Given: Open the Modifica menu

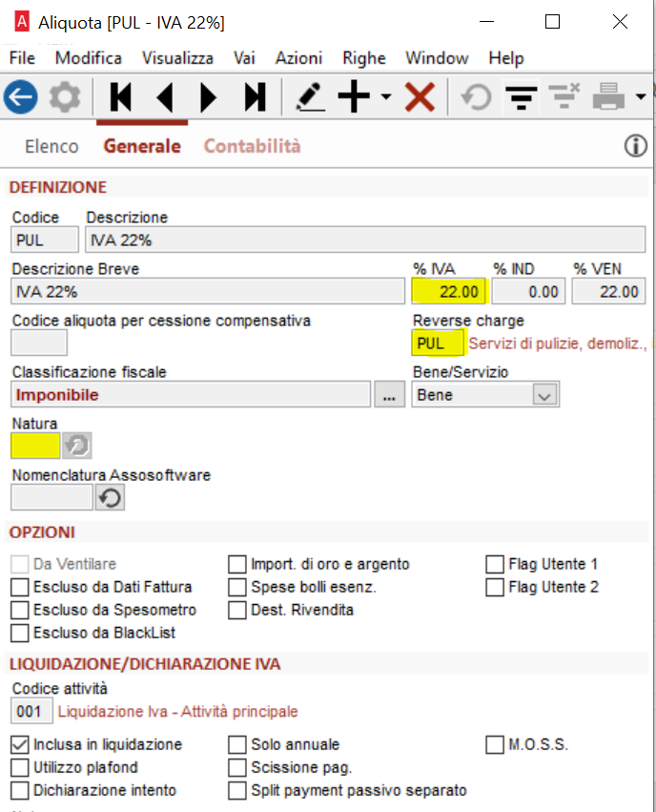Looking at the screenshot, I should (x=89, y=58).
